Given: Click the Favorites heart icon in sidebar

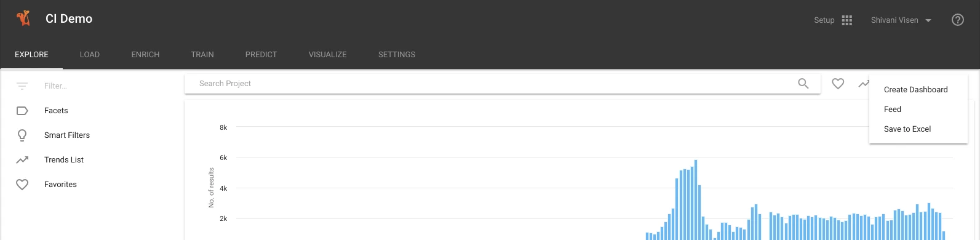Looking at the screenshot, I should [22, 185].
